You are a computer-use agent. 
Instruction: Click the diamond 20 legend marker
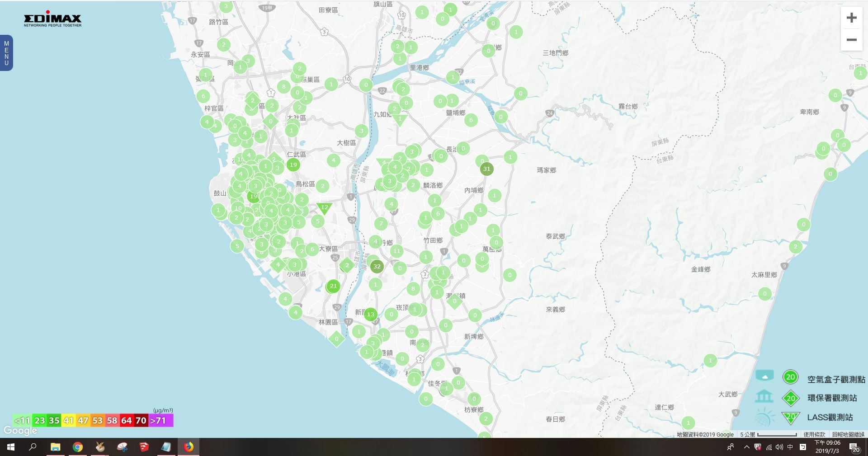coord(791,398)
